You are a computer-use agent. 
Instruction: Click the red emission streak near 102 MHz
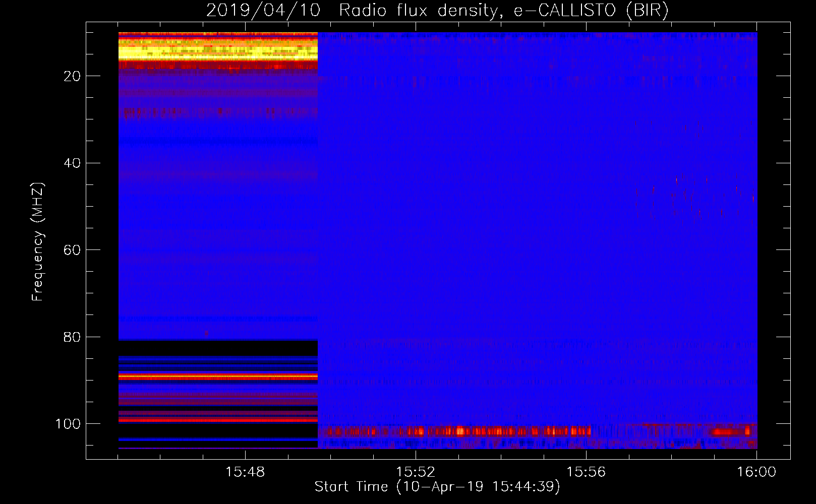click(x=454, y=431)
